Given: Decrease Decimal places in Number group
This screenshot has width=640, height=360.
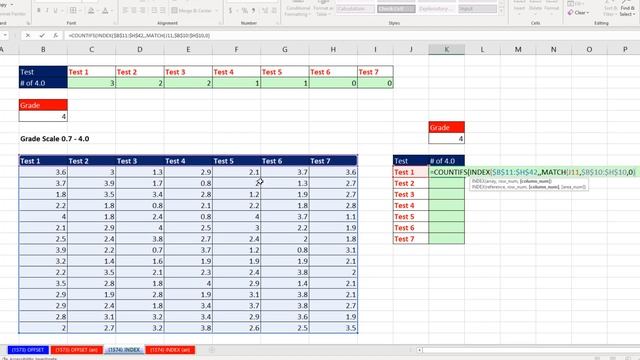Looking at the screenshot, I should click(274, 10).
